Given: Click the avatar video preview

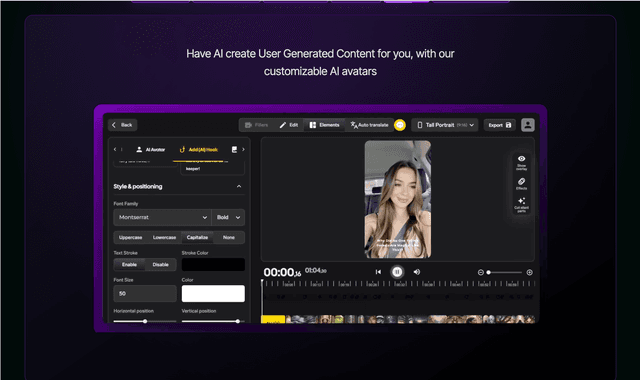Looking at the screenshot, I should coord(398,199).
